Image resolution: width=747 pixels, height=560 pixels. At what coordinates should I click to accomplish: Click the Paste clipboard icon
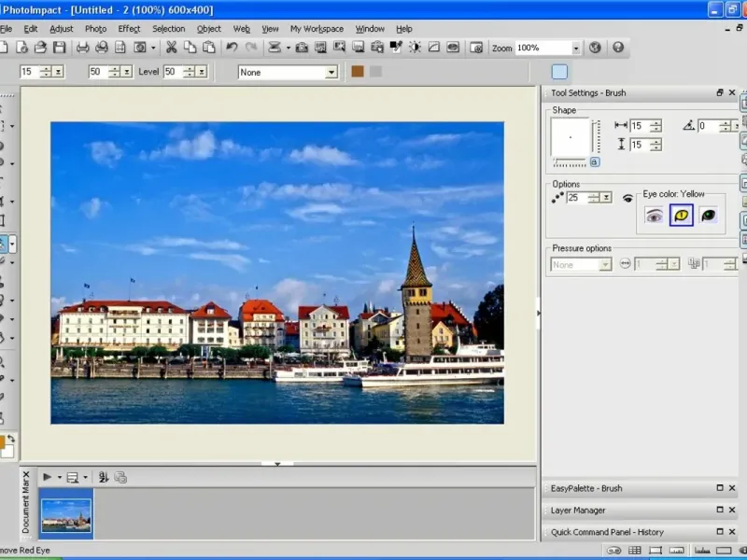click(x=208, y=48)
